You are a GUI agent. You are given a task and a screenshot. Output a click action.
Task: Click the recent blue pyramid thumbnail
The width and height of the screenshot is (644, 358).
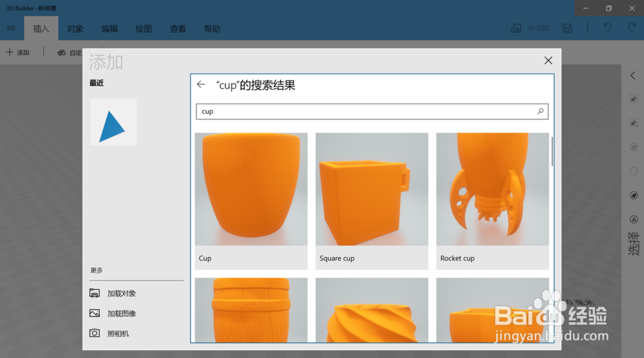pos(114,122)
